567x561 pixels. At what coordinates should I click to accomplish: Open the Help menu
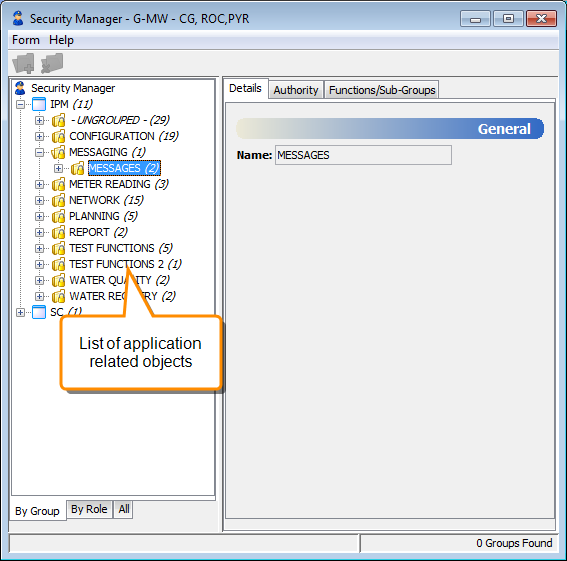pos(61,40)
